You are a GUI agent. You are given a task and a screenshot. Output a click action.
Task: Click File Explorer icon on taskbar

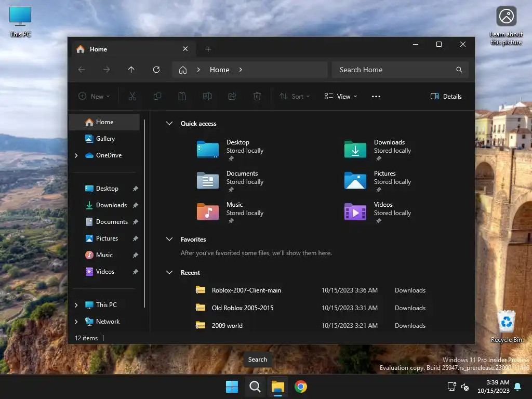coord(277,387)
